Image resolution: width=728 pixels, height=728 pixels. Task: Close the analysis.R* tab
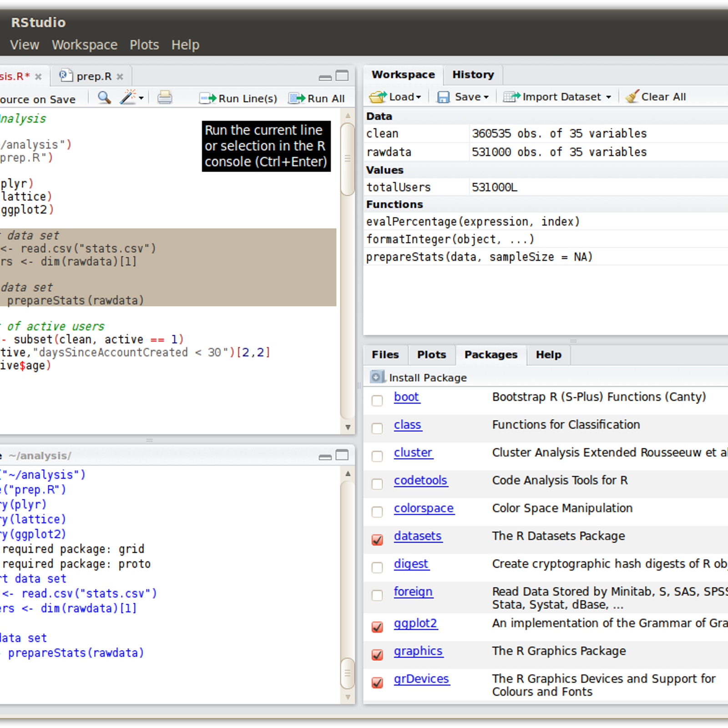(38, 76)
